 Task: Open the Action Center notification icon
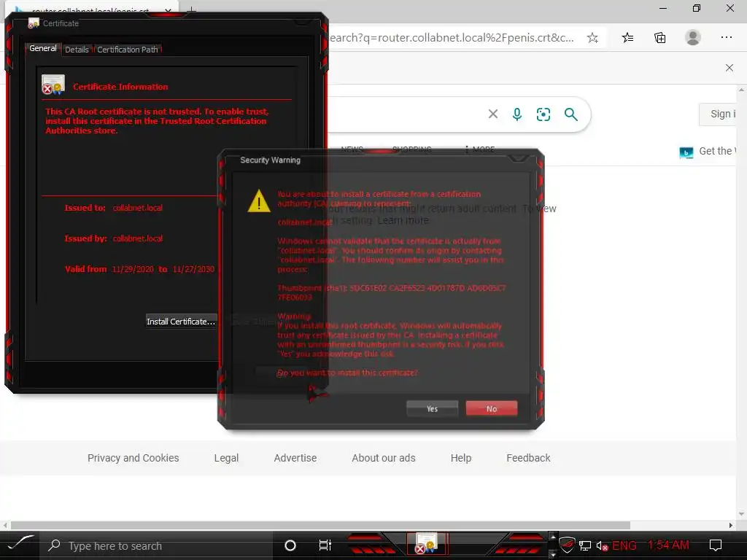point(716,545)
